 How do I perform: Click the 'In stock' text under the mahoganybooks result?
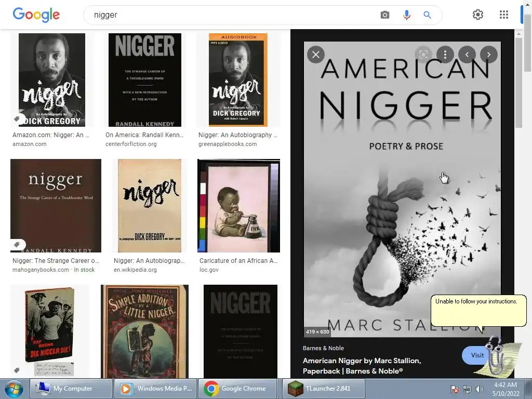coord(84,270)
